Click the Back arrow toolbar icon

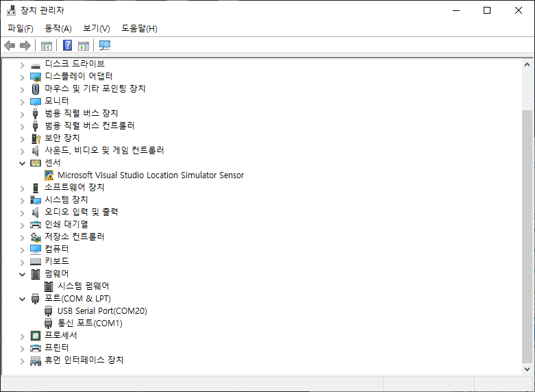click(x=10, y=45)
